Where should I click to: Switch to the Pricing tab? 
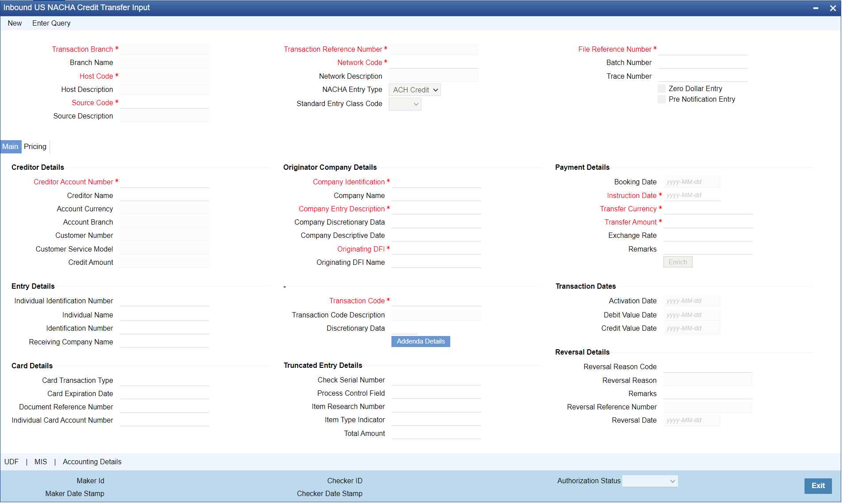click(x=35, y=147)
